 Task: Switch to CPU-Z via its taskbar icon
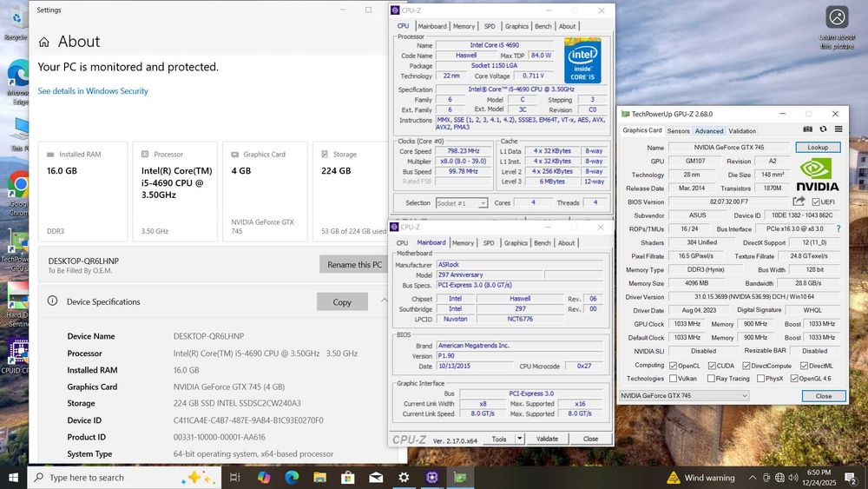tap(432, 478)
